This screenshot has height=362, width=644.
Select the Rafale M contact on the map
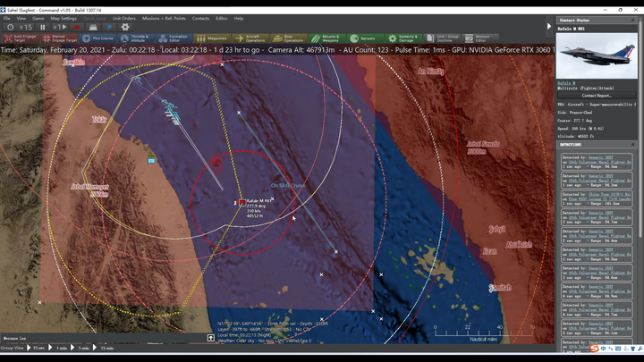coord(241,202)
